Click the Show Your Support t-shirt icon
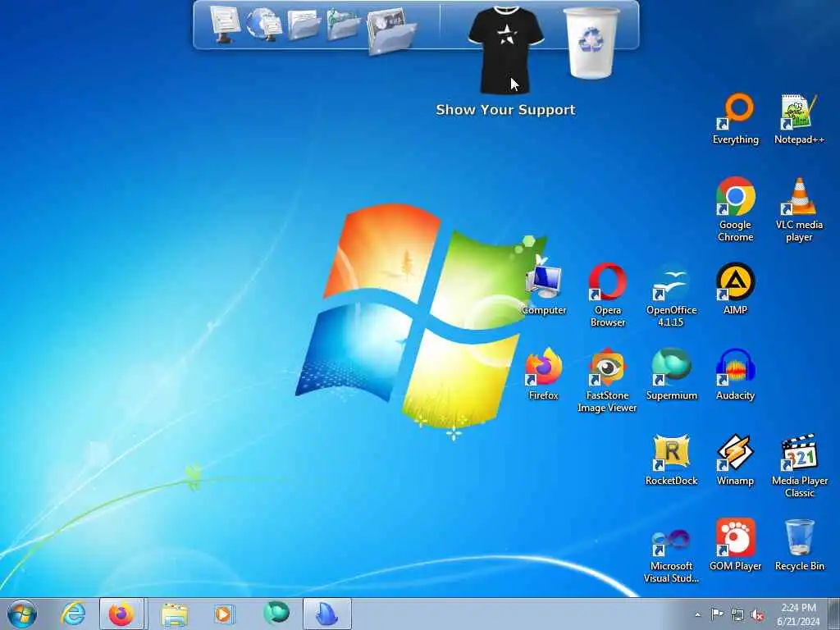 pyautogui.click(x=505, y=49)
